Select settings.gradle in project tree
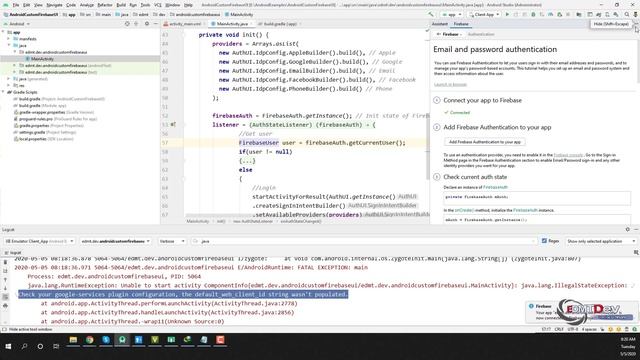This screenshot has width=640, height=360. [32, 132]
